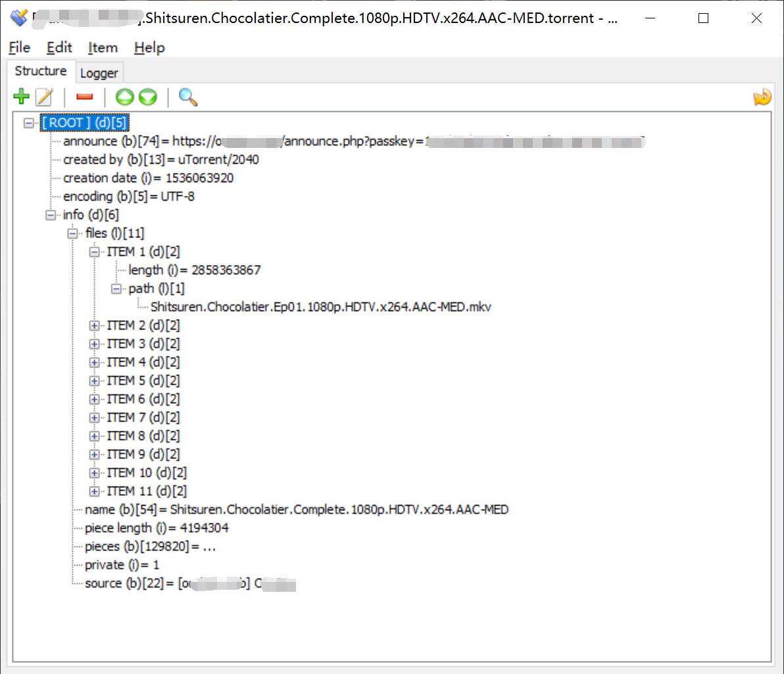Expand the ITEM 8 node
The width and height of the screenshot is (784, 674).
[94, 436]
